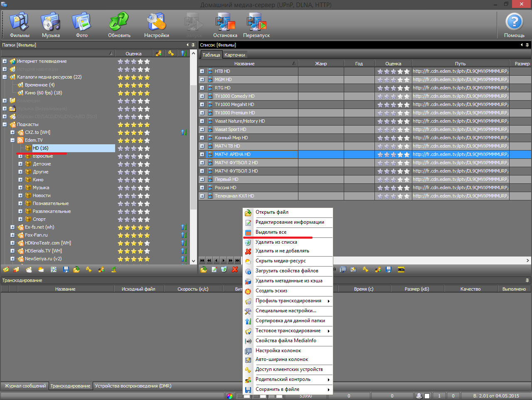Sort list by Название column header
Screen dimensions: 532x400
(x=244, y=64)
